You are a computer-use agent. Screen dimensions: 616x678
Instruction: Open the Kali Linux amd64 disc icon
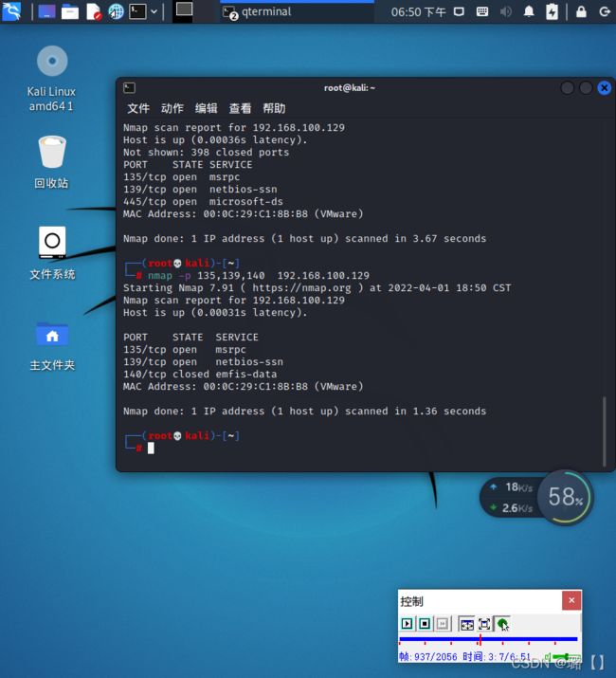tap(52, 79)
